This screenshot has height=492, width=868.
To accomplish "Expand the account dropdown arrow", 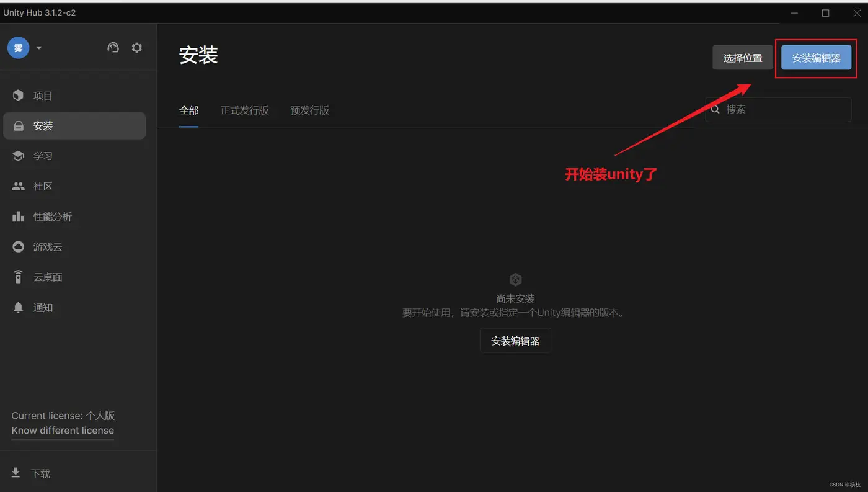I will click(x=39, y=48).
